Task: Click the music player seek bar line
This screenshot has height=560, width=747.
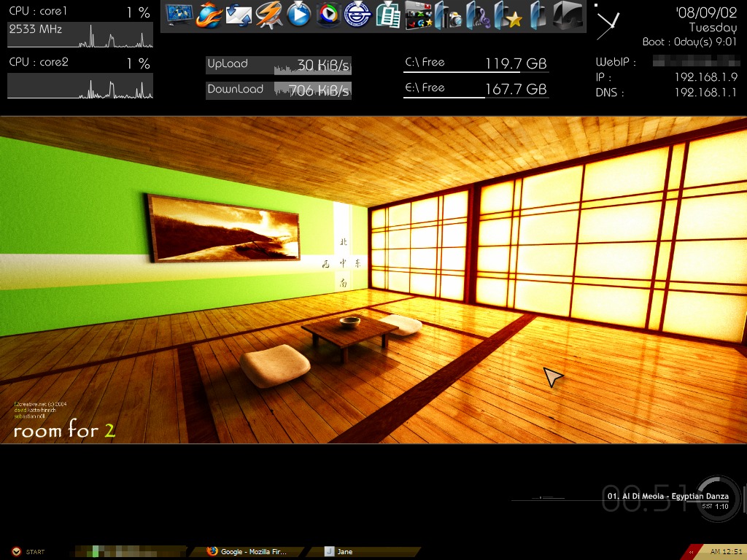Action: tap(558, 499)
